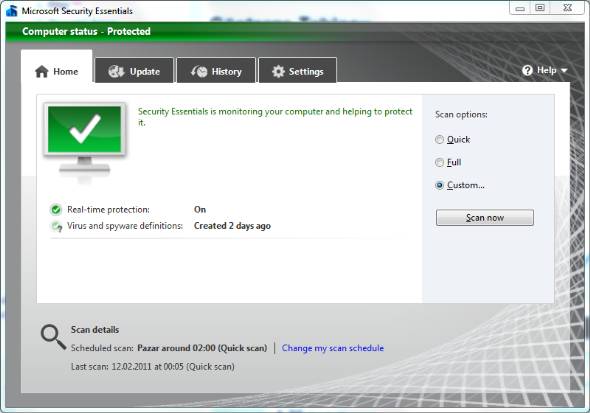Open the Change my scan schedule link

(333, 348)
